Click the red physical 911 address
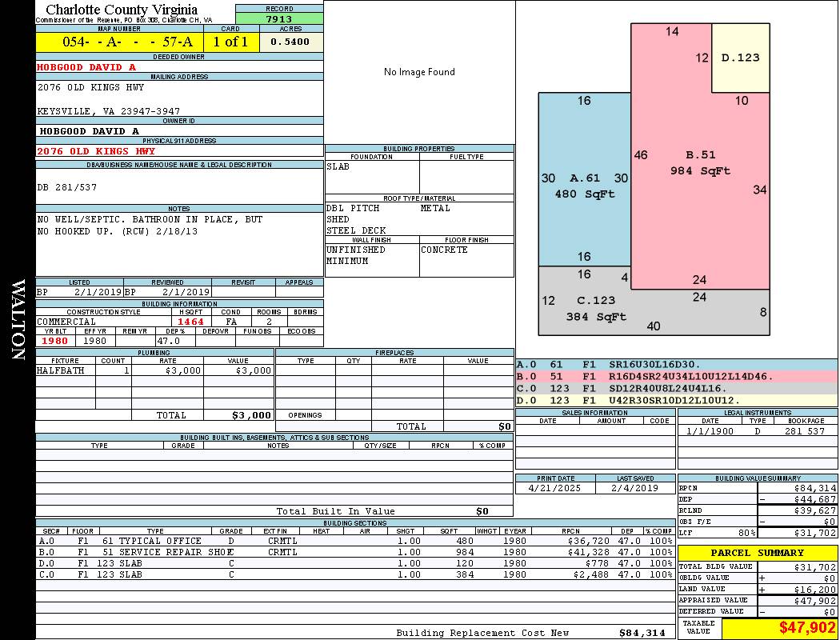The width and height of the screenshot is (840, 640). click(96, 150)
